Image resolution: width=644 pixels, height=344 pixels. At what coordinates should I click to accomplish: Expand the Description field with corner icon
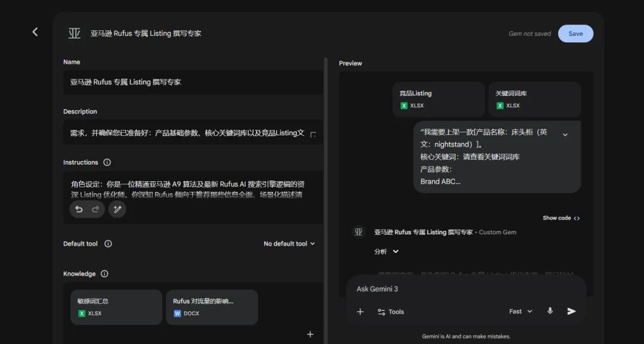(x=314, y=134)
